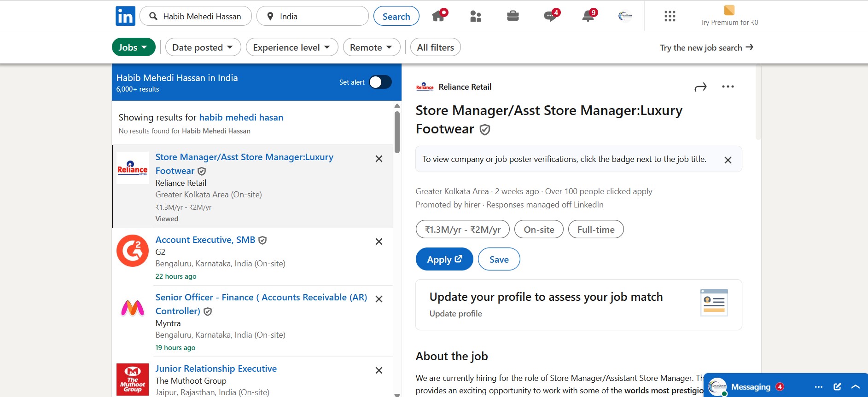The image size is (868, 397).
Task: Click the habib mehedi hasan suggestion link
Action: 241,117
